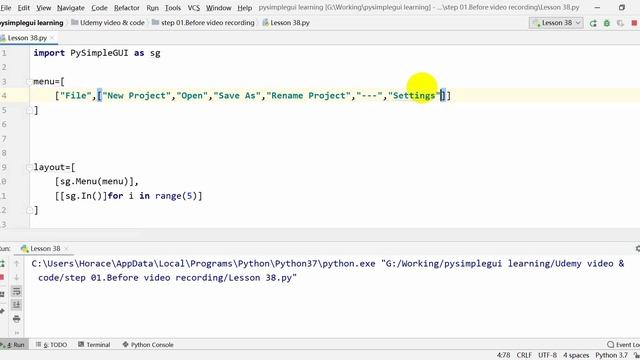Click the '4 spaces' indent setting

pyautogui.click(x=576, y=355)
